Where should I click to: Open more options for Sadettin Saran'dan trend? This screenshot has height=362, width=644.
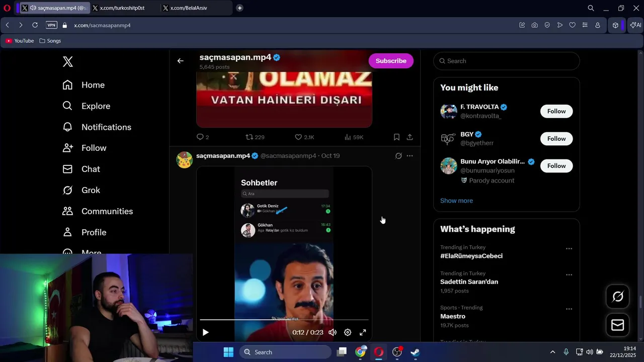[x=569, y=275]
